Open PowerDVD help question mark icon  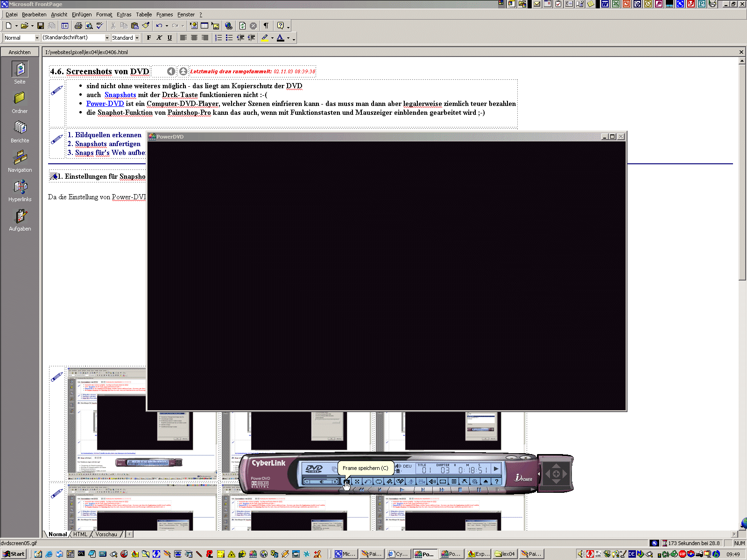click(497, 481)
